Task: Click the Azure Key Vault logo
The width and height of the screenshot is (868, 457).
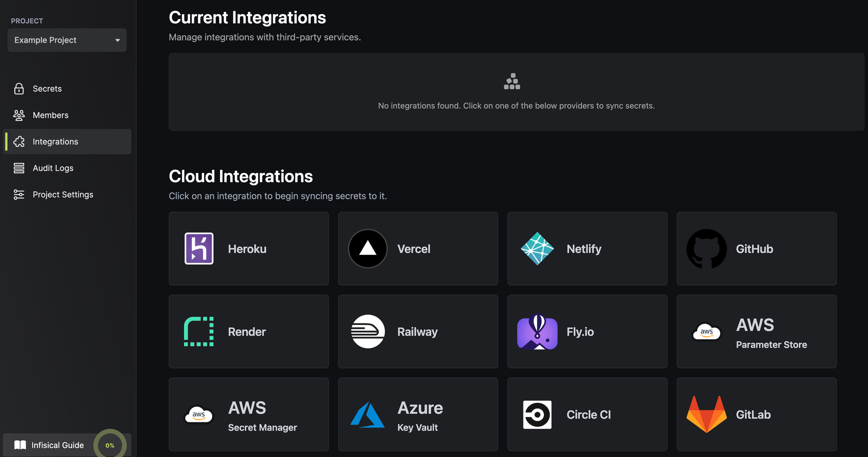Action: (368, 415)
